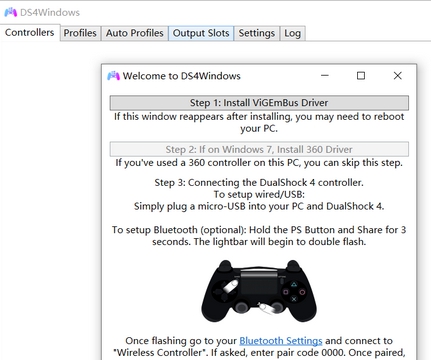Click the 'To setup wired/USB:' text
431x360 pixels.
(259, 194)
